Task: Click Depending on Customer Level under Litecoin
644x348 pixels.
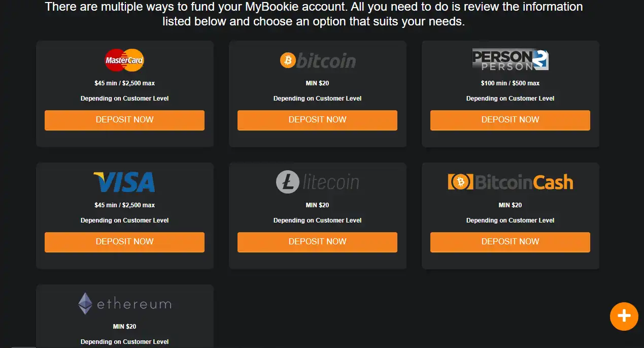Action: 318,220
